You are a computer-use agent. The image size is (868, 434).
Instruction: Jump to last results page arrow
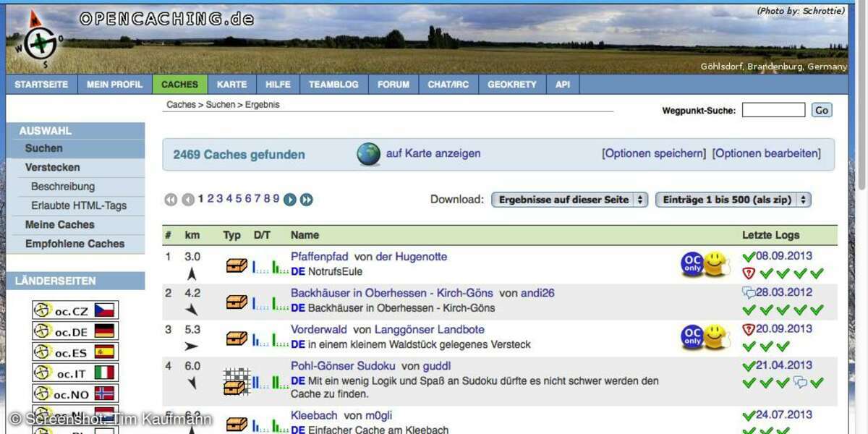point(307,200)
